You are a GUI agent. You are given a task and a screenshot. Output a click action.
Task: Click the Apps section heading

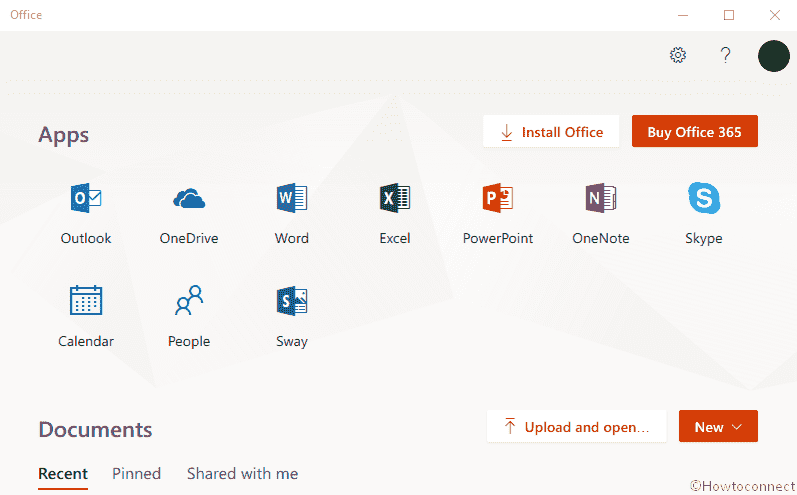(x=64, y=135)
